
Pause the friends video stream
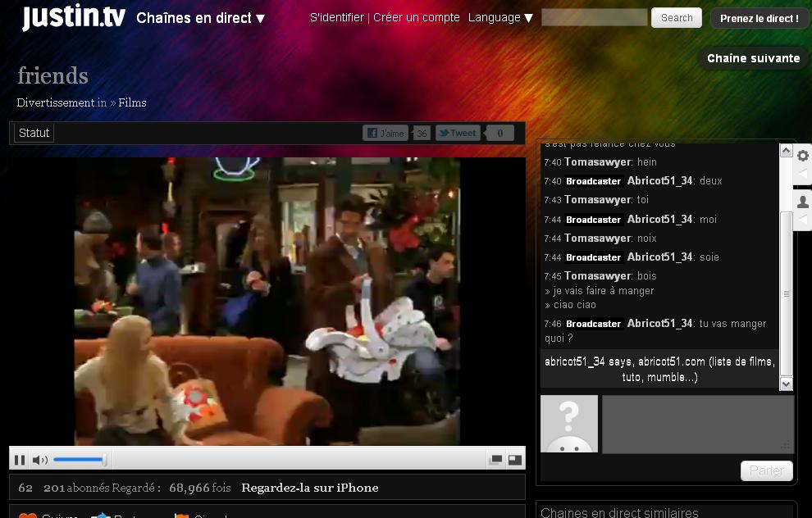[20, 460]
